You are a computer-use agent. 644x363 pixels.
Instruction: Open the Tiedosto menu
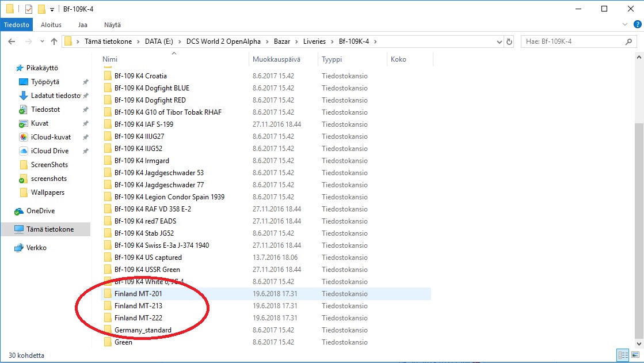tap(17, 25)
